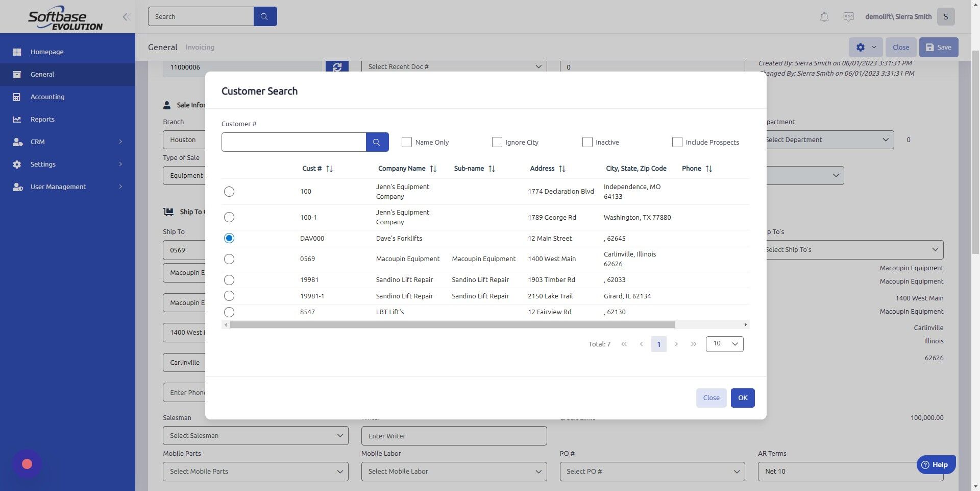Click the customer search magnifier button
The image size is (980, 491).
click(377, 142)
